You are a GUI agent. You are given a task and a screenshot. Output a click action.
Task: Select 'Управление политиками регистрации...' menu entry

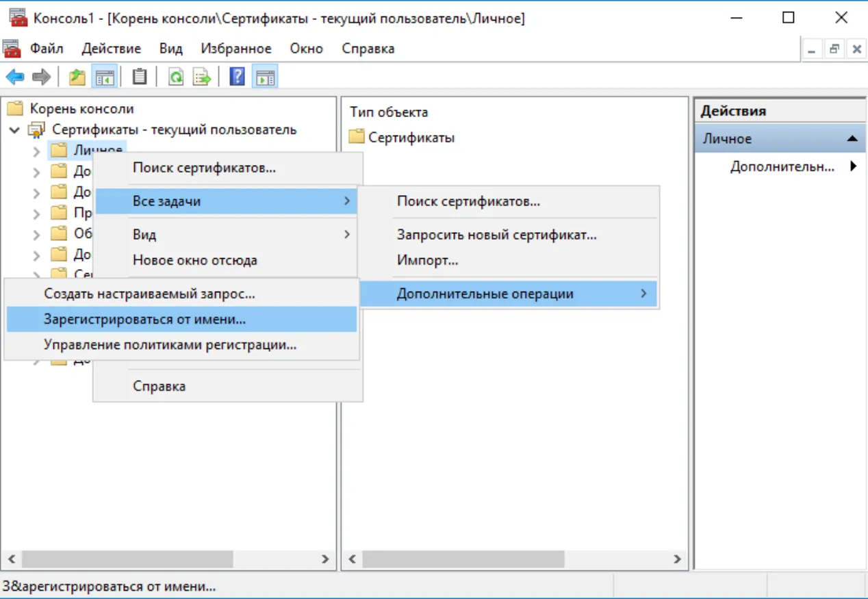(x=181, y=345)
